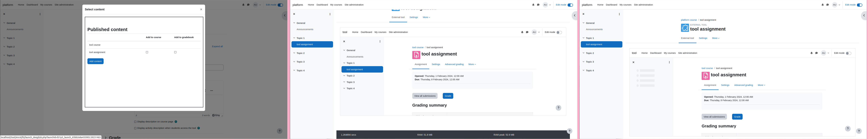Open course index kebab menu in left window
Viewport: 868px width, 139px height.
pyautogui.click(x=40, y=14)
